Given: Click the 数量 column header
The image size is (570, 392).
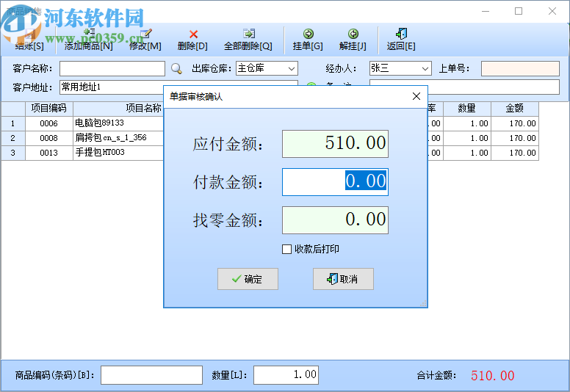Looking at the screenshot, I should coord(467,108).
